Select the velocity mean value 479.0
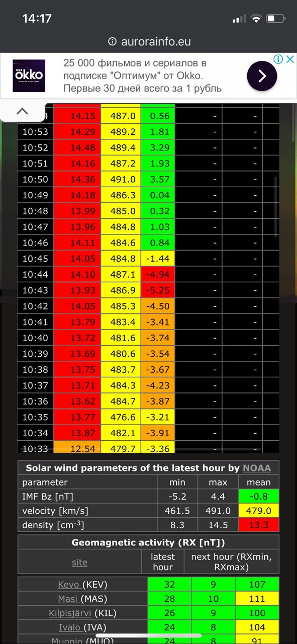This screenshot has width=297, height=644. pos(259,511)
